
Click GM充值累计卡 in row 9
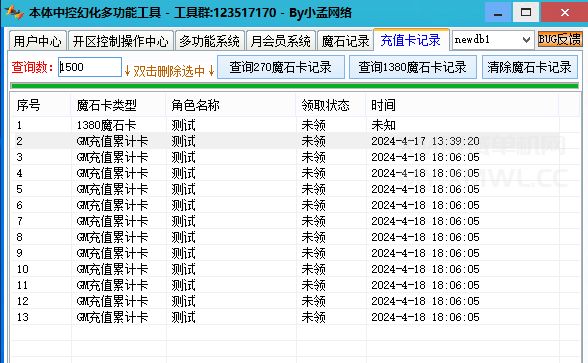coord(112,253)
